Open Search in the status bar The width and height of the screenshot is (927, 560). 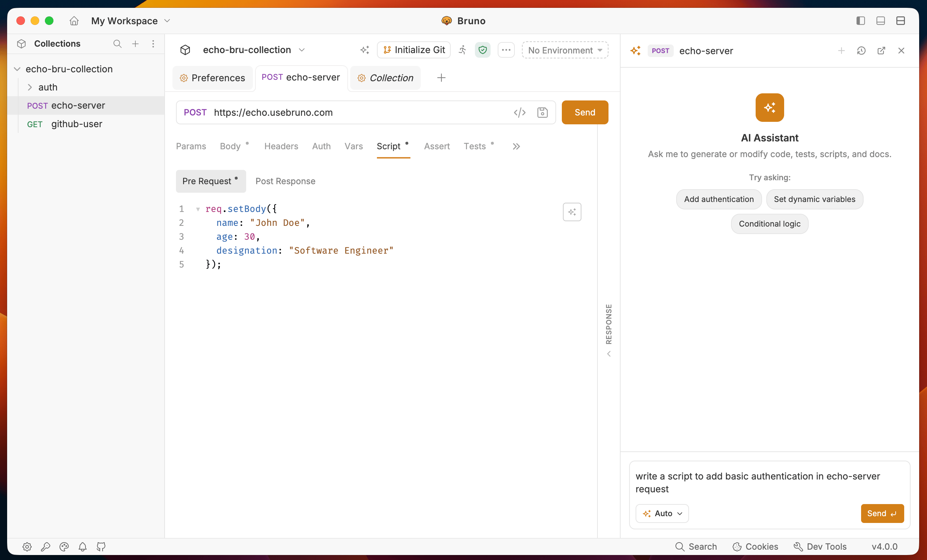(696, 546)
